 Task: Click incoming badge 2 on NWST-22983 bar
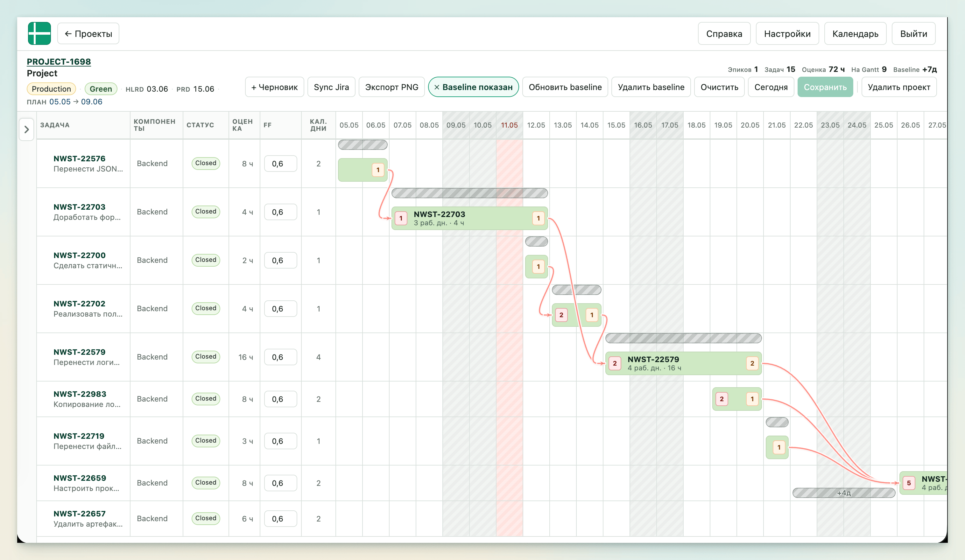722,399
